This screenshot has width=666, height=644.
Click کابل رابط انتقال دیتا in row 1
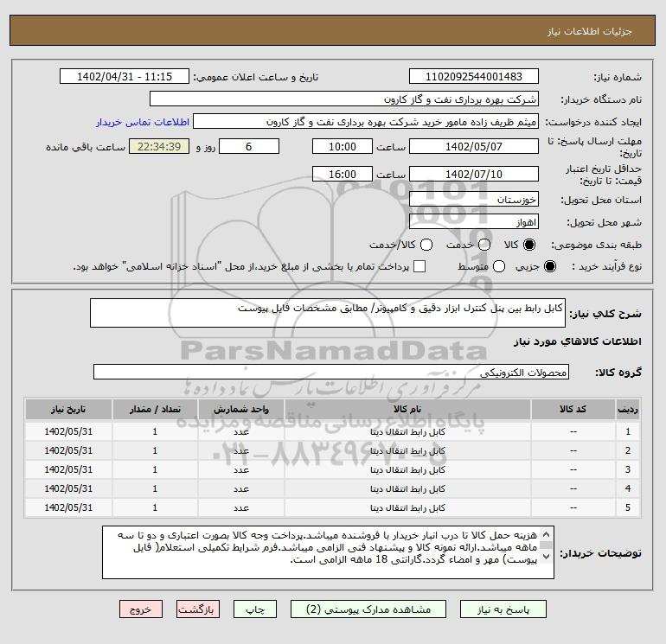click(x=407, y=432)
